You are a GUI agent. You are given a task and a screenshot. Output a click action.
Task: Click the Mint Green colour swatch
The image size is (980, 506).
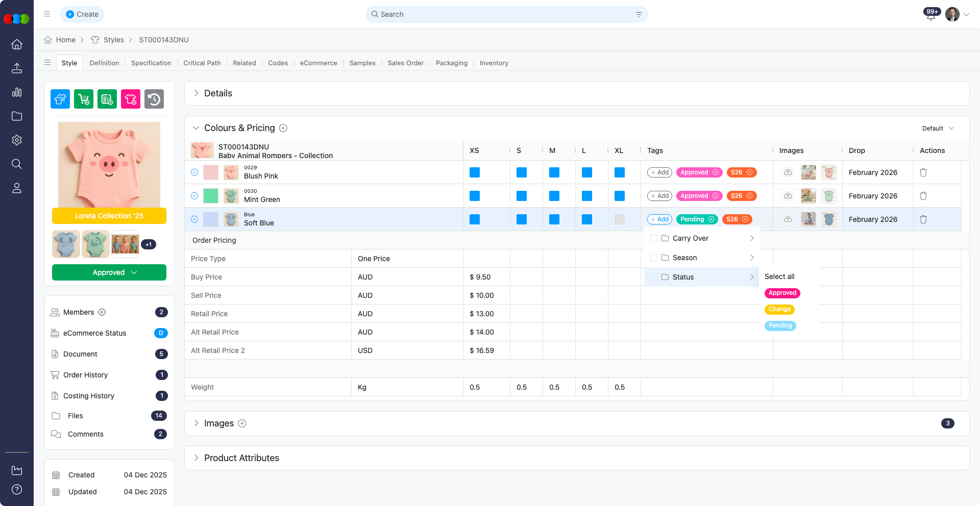pos(210,196)
